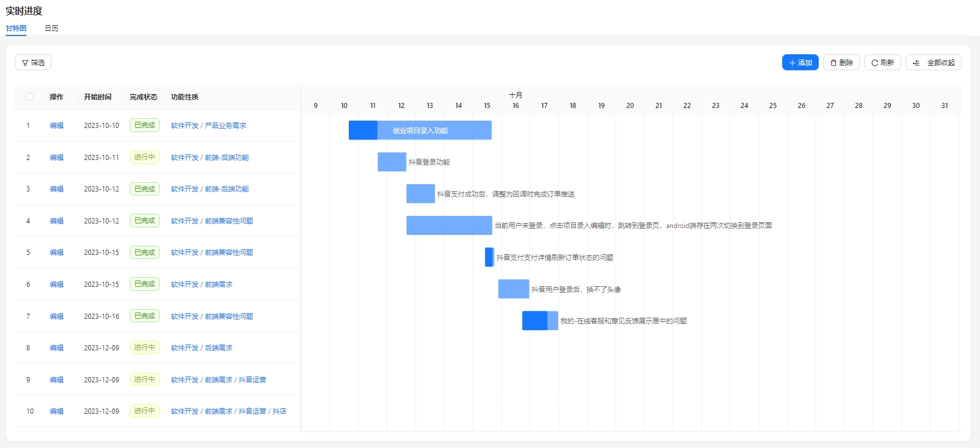The image size is (980, 448).
Task: Select the 抖音支付支付详情 task bar
Action: [x=489, y=257]
